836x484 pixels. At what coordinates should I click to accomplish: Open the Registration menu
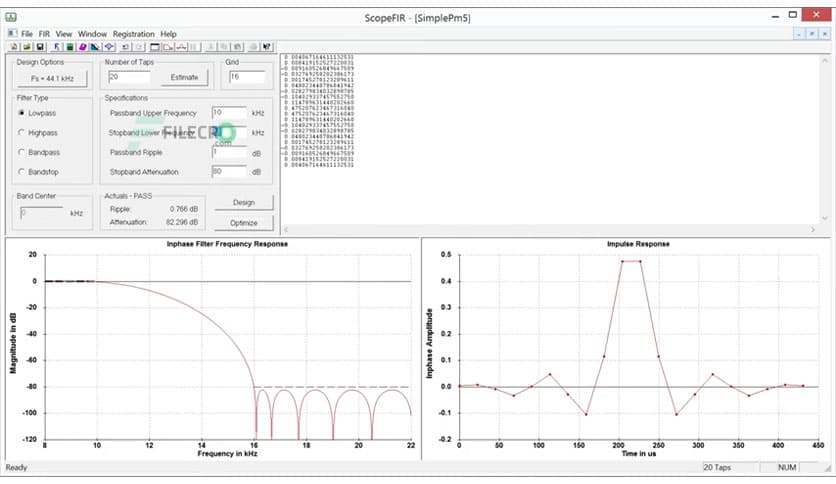(133, 34)
